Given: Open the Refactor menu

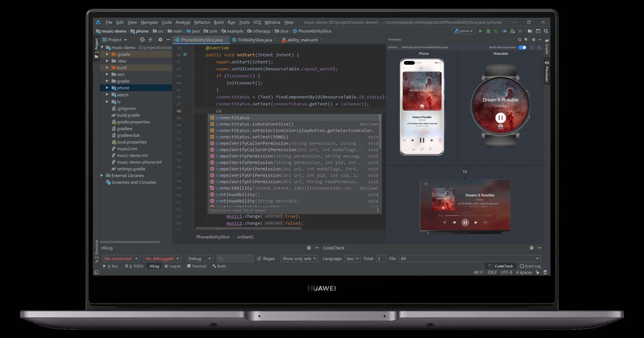Looking at the screenshot, I should point(202,22).
